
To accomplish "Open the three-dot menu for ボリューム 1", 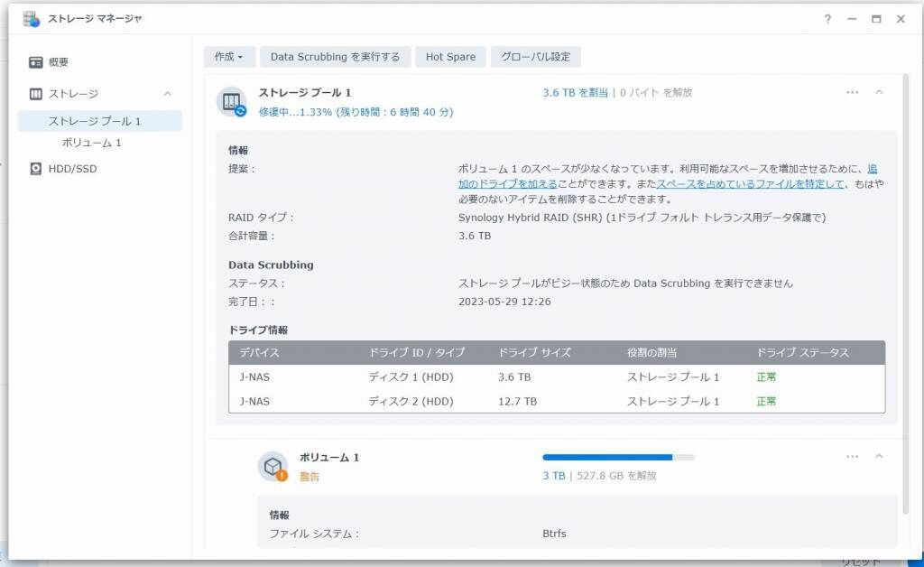I will click(x=852, y=457).
